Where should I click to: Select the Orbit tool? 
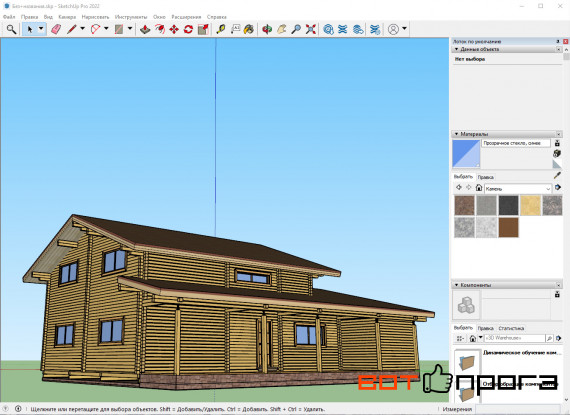click(x=267, y=29)
